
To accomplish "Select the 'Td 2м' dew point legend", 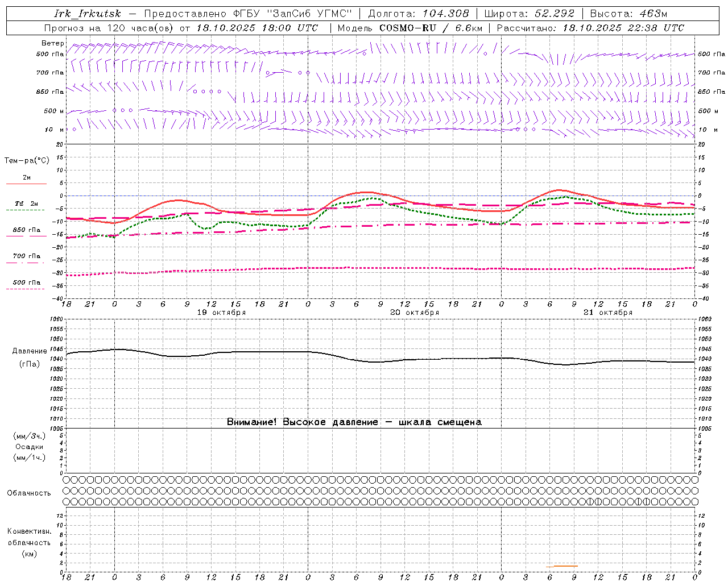I will 27,203.
